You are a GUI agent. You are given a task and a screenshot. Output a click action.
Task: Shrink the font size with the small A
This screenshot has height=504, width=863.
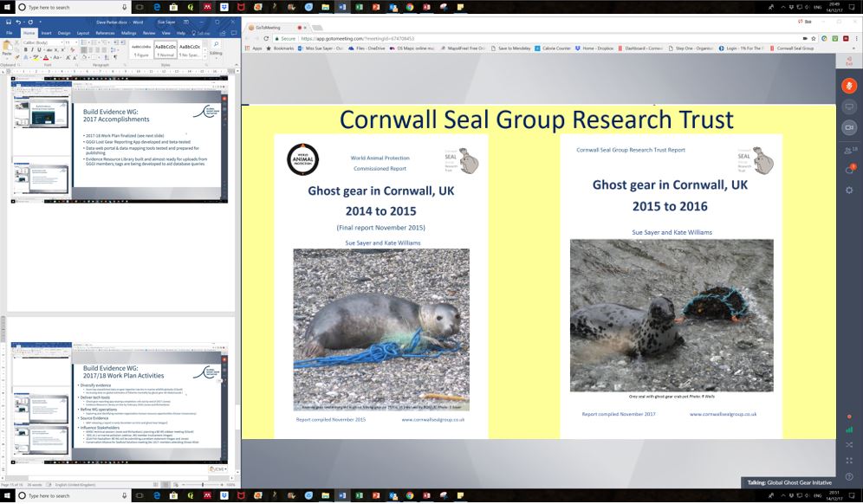(x=75, y=57)
